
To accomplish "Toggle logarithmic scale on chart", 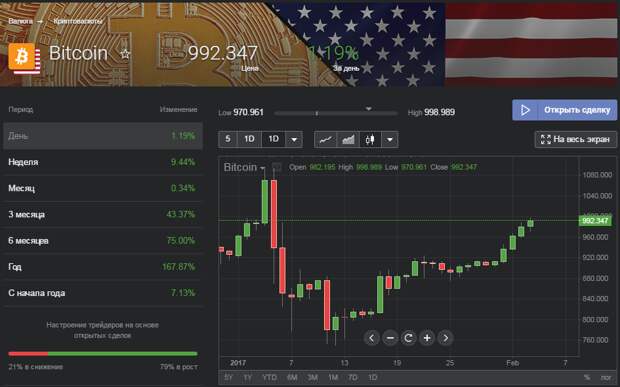I will tap(606, 378).
